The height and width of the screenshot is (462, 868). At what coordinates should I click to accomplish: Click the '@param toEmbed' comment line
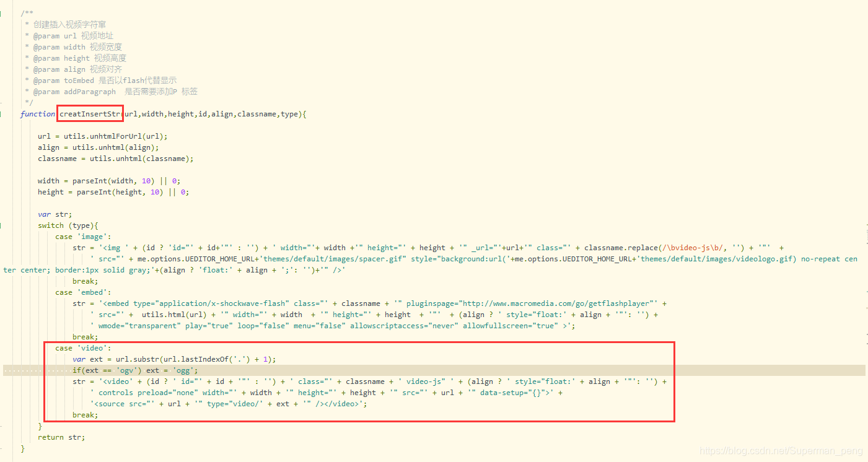pyautogui.click(x=100, y=81)
